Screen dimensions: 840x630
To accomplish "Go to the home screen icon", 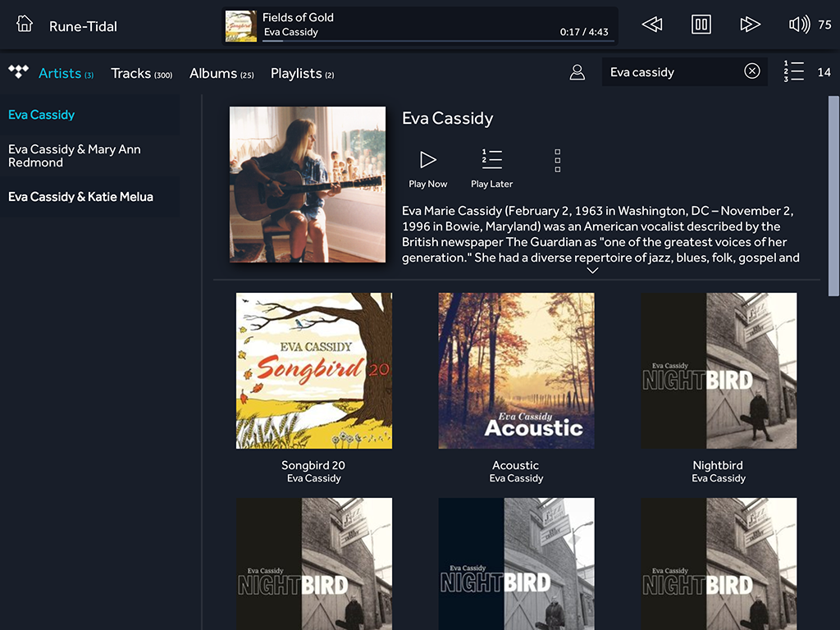I will pos(24,24).
